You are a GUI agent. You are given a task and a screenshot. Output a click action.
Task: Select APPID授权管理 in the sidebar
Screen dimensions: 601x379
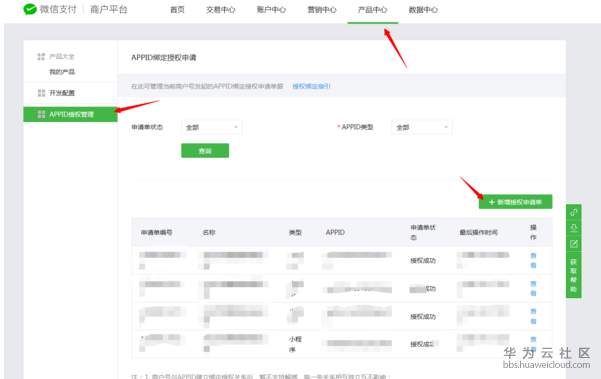71,114
